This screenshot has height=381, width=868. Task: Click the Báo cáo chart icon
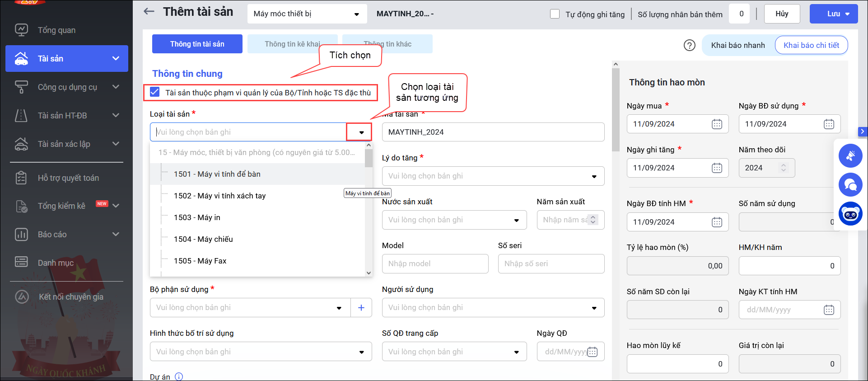click(21, 234)
